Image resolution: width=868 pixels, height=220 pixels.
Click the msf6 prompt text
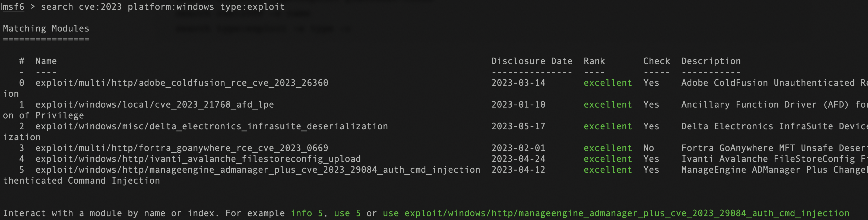pyautogui.click(x=14, y=7)
